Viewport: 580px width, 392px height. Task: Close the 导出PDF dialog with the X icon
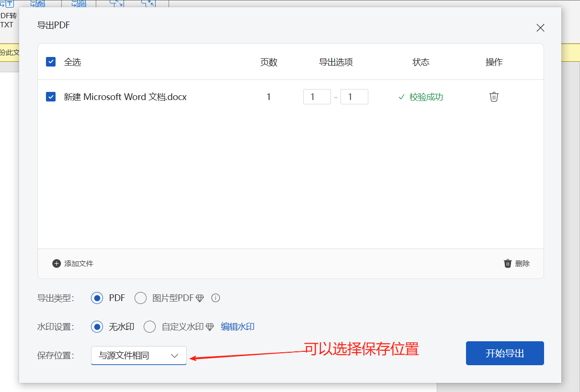[x=540, y=28]
